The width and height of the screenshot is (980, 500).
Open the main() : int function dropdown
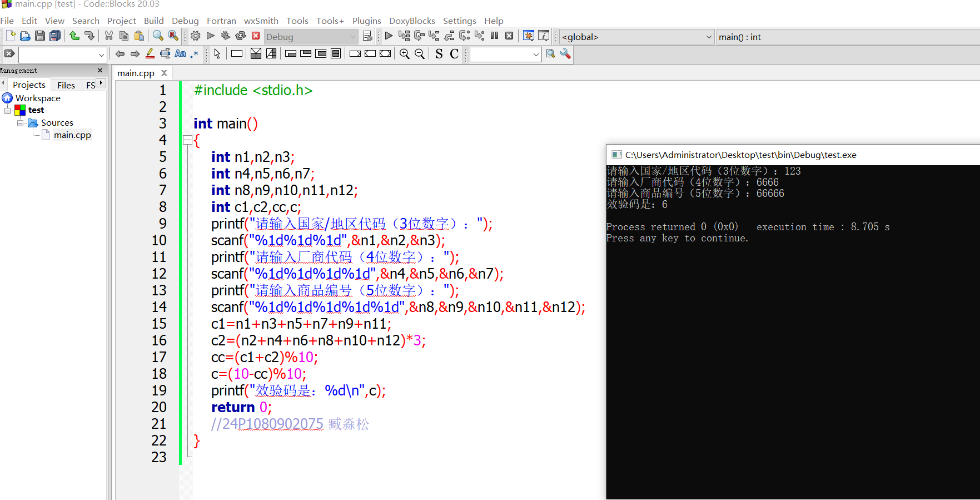(848, 37)
